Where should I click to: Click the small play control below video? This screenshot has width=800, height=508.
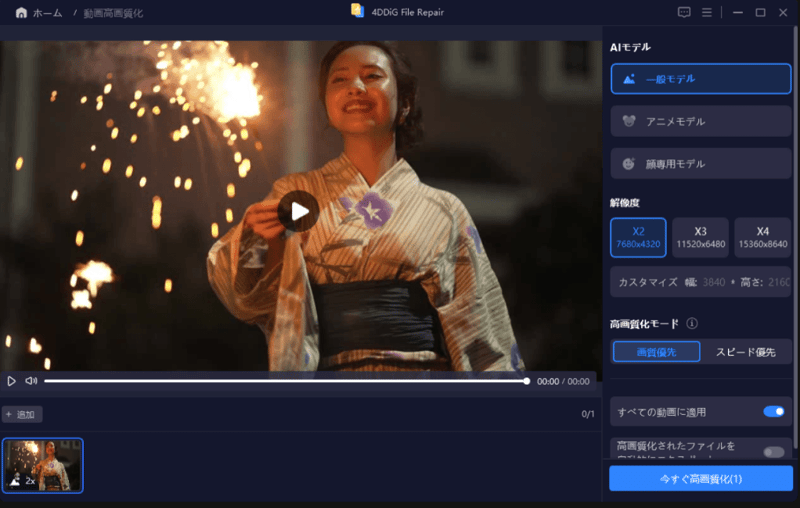click(x=12, y=381)
